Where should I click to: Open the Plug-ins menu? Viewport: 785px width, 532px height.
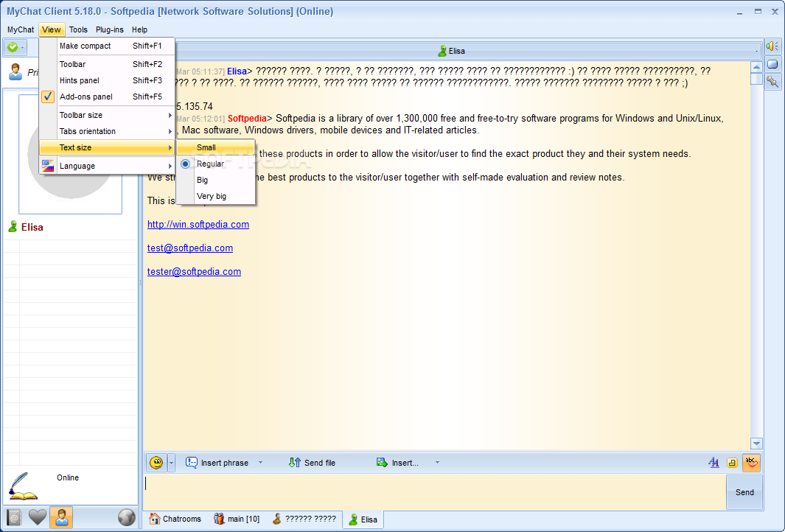(x=110, y=29)
